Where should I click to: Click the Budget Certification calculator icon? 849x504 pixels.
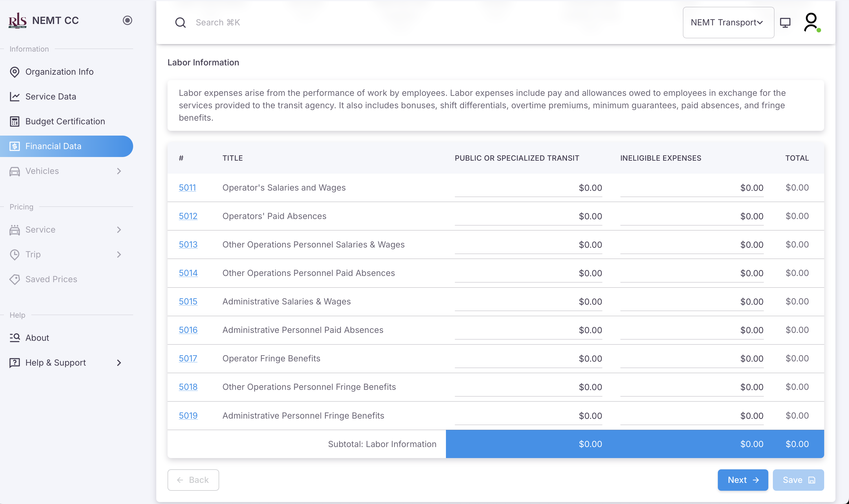coord(15,121)
